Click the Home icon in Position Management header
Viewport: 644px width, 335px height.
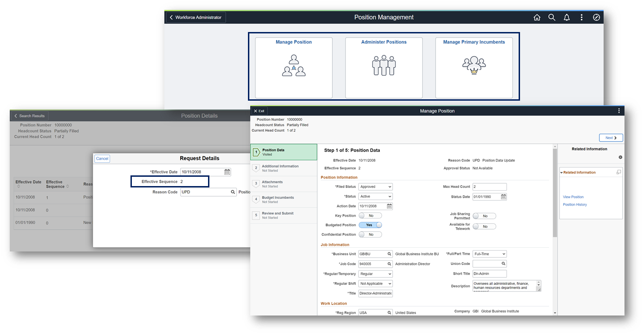pyautogui.click(x=537, y=17)
